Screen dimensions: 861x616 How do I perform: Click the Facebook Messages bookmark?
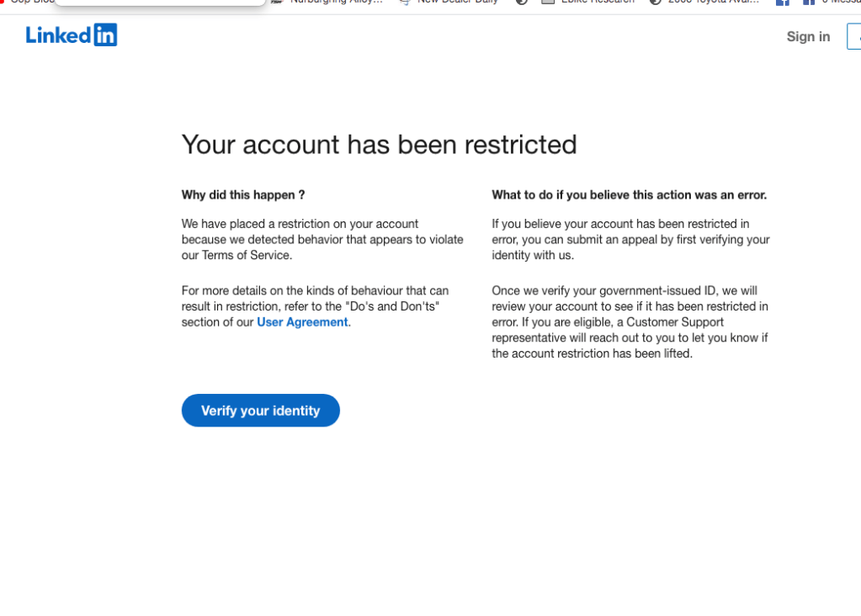833,2
